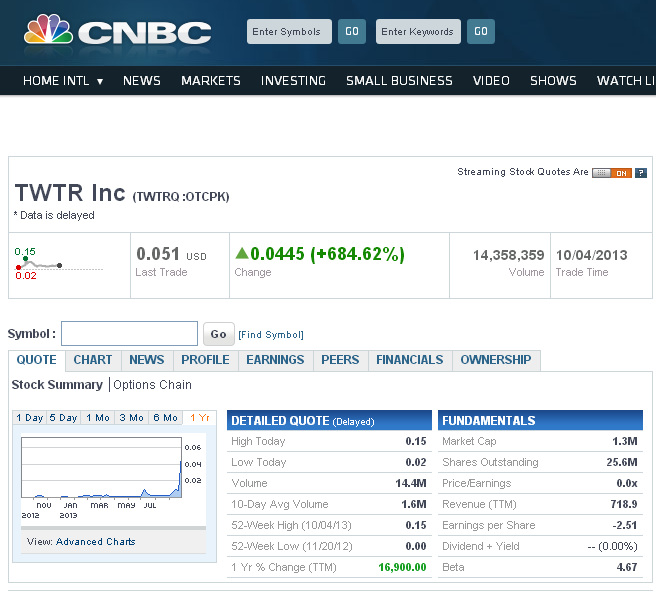Click the Symbol input box
The height and width of the screenshot is (591, 656).
[129, 333]
